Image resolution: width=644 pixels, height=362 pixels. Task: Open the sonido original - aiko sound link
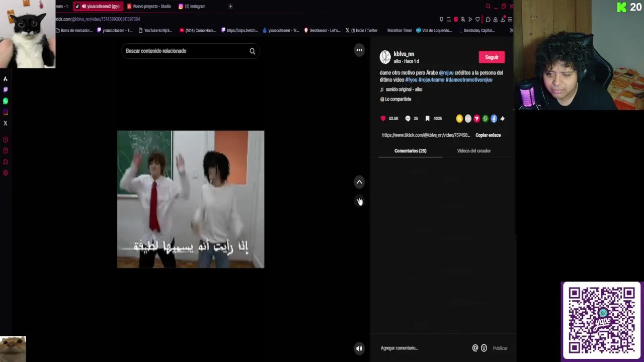tap(404, 89)
